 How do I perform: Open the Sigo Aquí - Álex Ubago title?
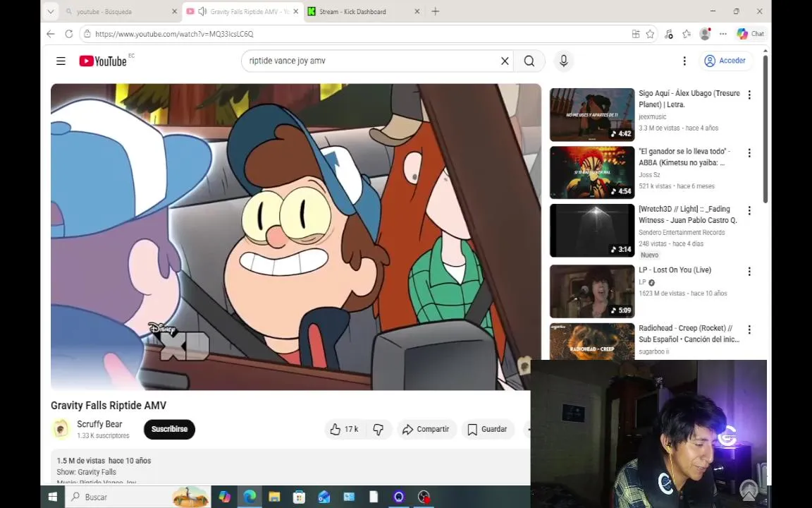(689, 99)
